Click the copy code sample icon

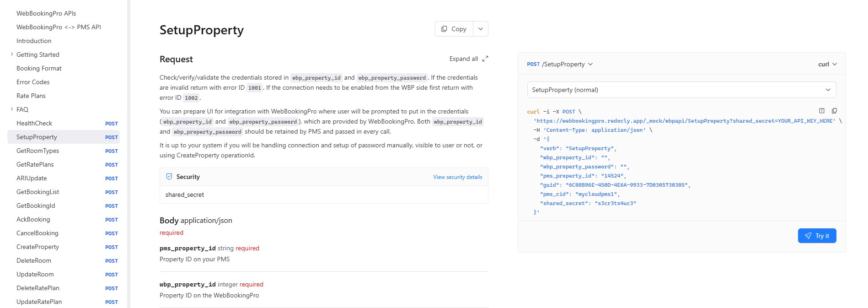pos(834,111)
